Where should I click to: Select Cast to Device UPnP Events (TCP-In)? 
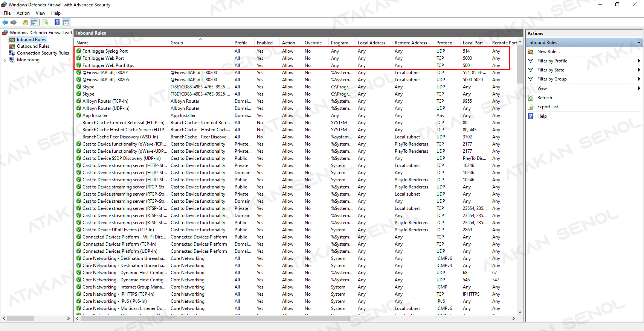click(296, 230)
